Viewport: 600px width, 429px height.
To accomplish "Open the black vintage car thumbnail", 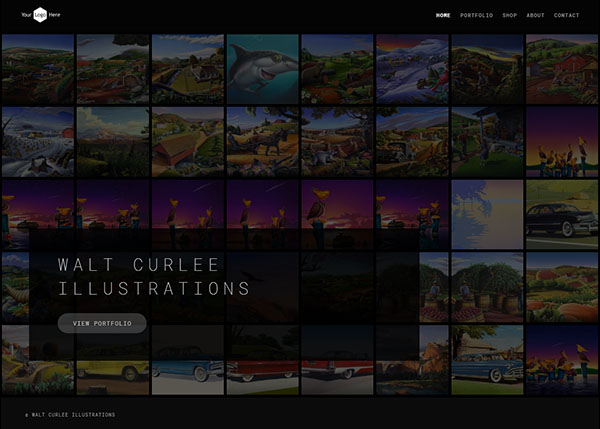I will [562, 213].
